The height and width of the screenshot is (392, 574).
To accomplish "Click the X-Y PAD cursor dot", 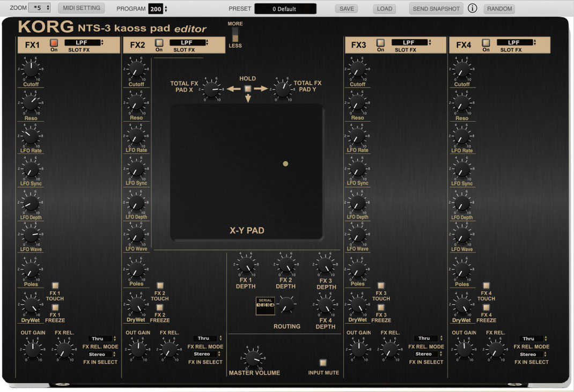I will [x=285, y=164].
